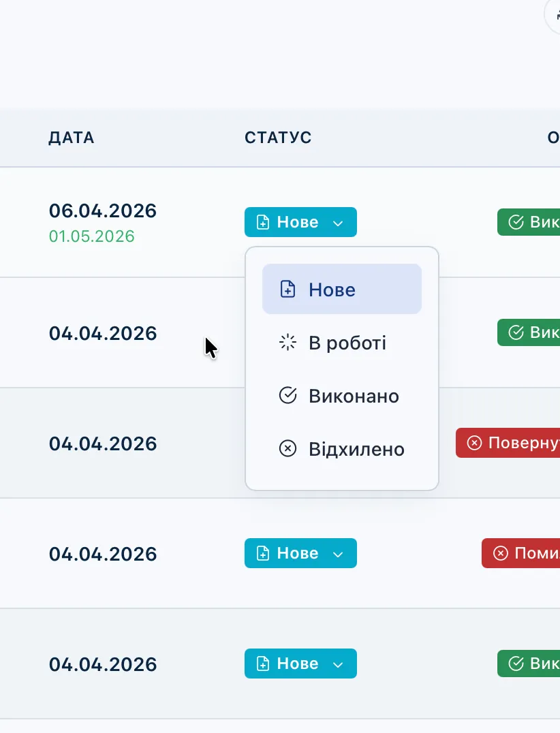Click the "СТАТУС" column header

tap(278, 138)
